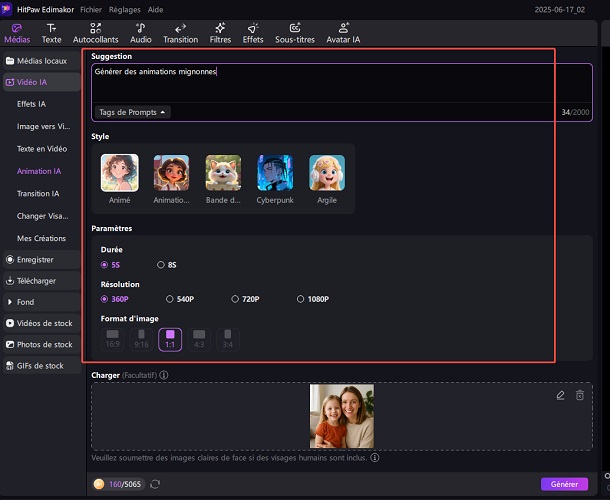Open the Fichier menu

click(x=91, y=10)
